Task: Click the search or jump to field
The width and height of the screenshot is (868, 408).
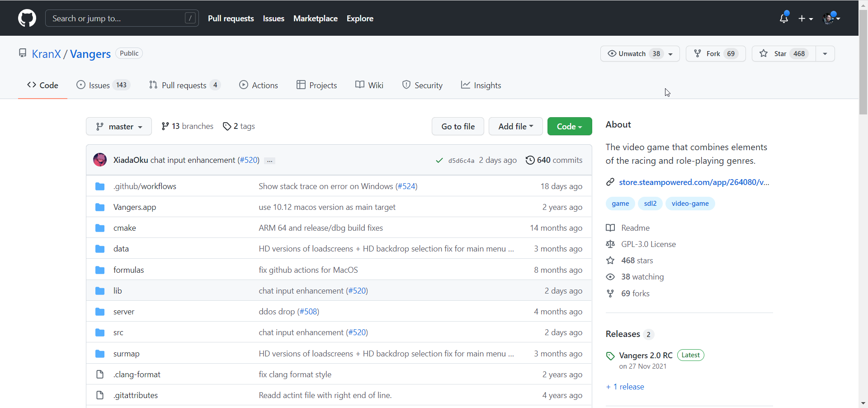Action: point(122,18)
